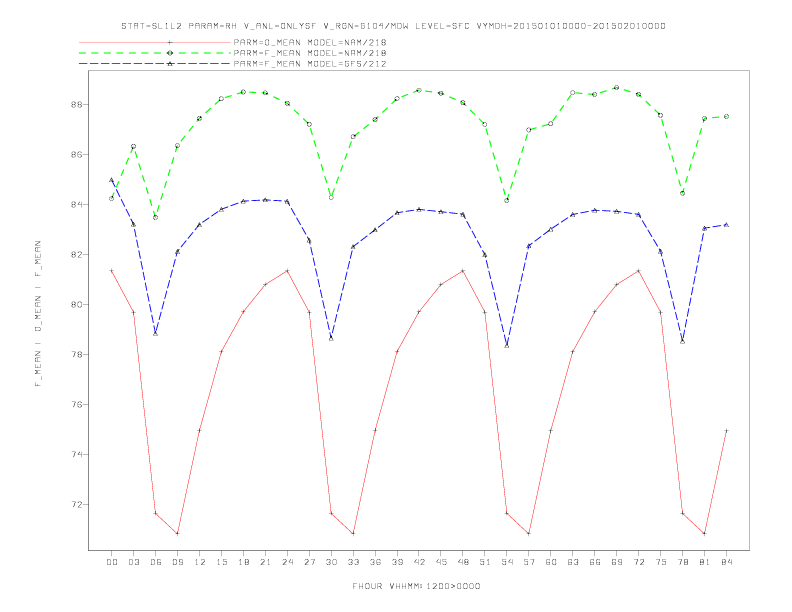Click y-axis tick label 86
Image resolution: width=792 pixels, height=612 pixels.
point(79,155)
